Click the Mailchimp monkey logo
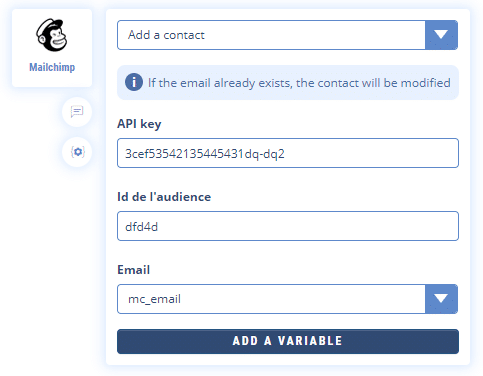483x376 pixels. [52, 35]
